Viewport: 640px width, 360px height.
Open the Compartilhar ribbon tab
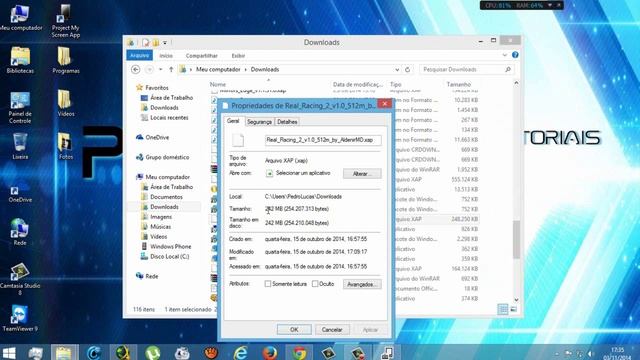click(x=201, y=55)
